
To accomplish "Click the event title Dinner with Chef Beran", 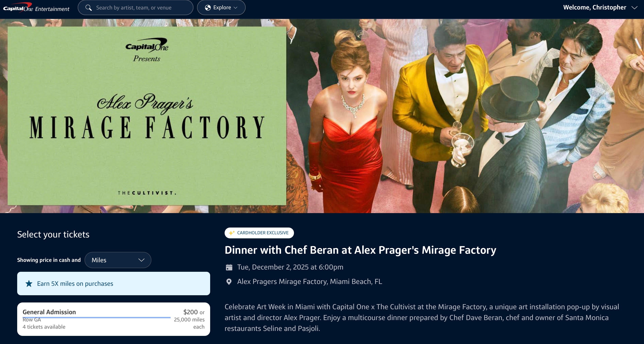I will 360,250.
